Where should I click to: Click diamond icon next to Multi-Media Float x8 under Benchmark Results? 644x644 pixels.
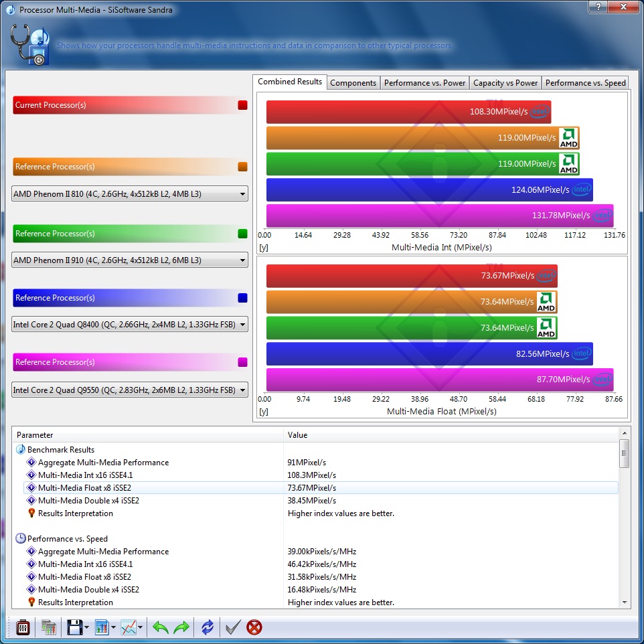pyautogui.click(x=31, y=487)
